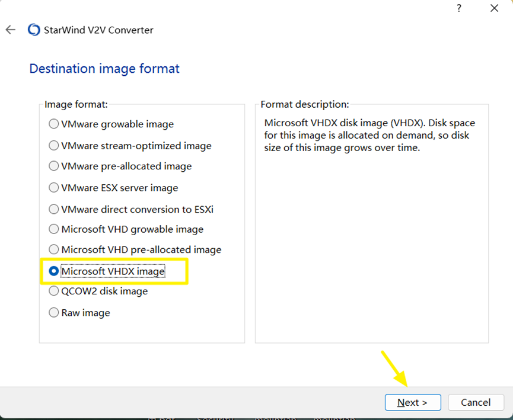Click the Microsoft VHDX format description text
513x420 pixels.
[x=369, y=135]
